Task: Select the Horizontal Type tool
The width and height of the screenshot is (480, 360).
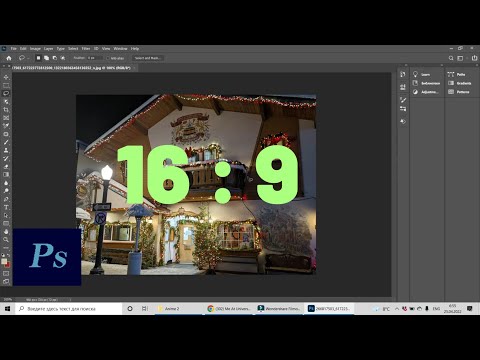Action: (6, 207)
